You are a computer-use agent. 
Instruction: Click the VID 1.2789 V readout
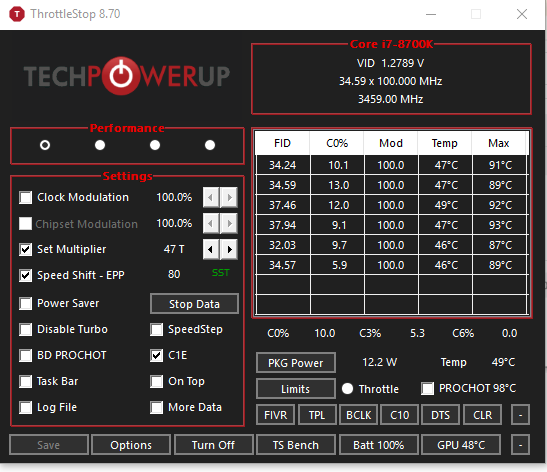[390, 63]
